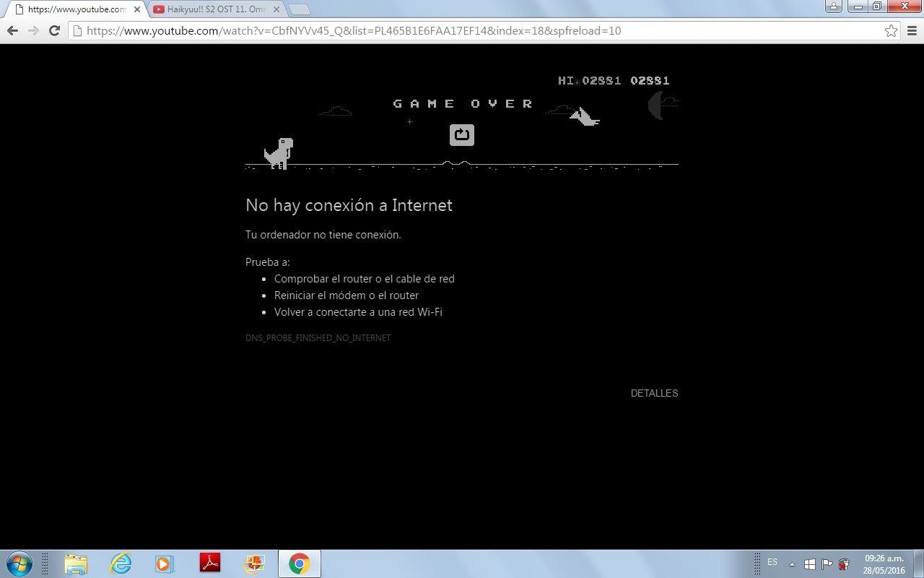Show hidden system tray icons
Image resolution: width=924 pixels, height=578 pixels.
pyautogui.click(x=792, y=564)
